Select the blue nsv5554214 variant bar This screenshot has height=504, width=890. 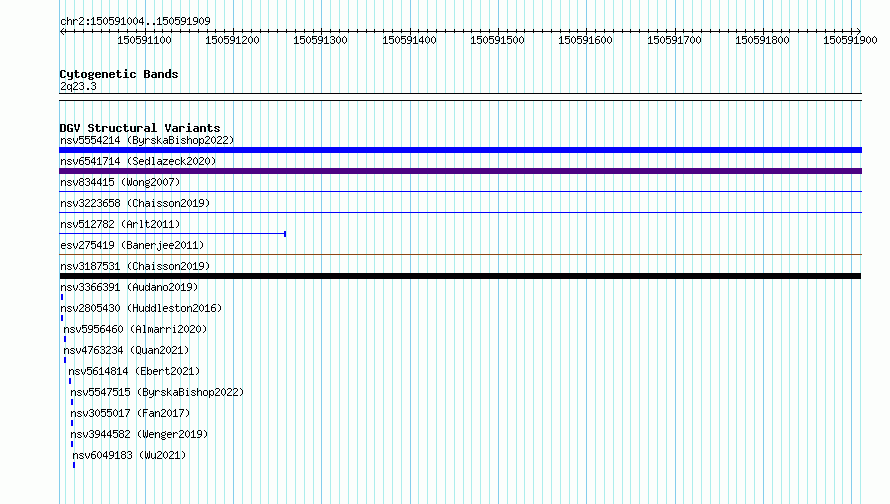(x=460, y=150)
